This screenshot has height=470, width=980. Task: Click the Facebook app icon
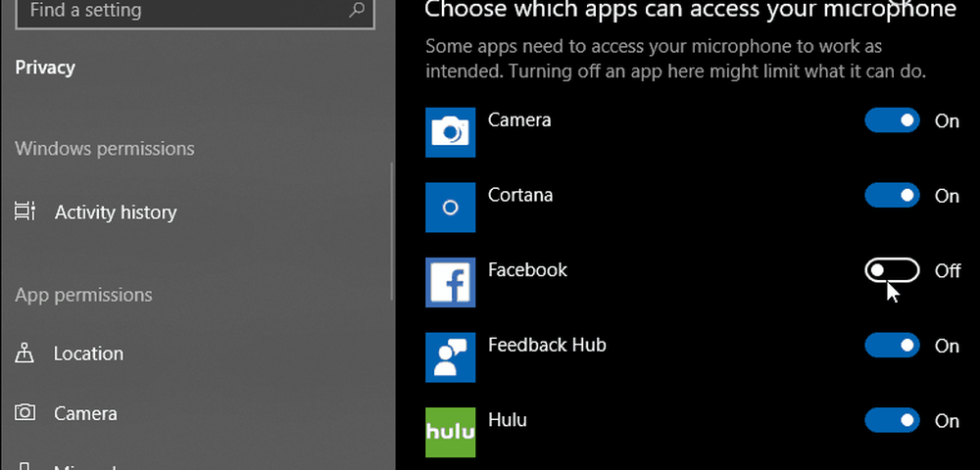[450, 283]
